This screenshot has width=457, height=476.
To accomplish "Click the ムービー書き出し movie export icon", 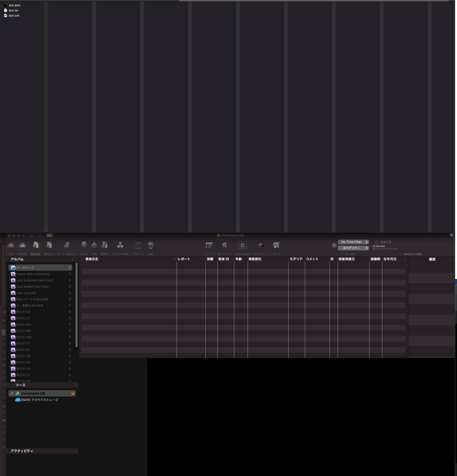I will coord(67,245).
